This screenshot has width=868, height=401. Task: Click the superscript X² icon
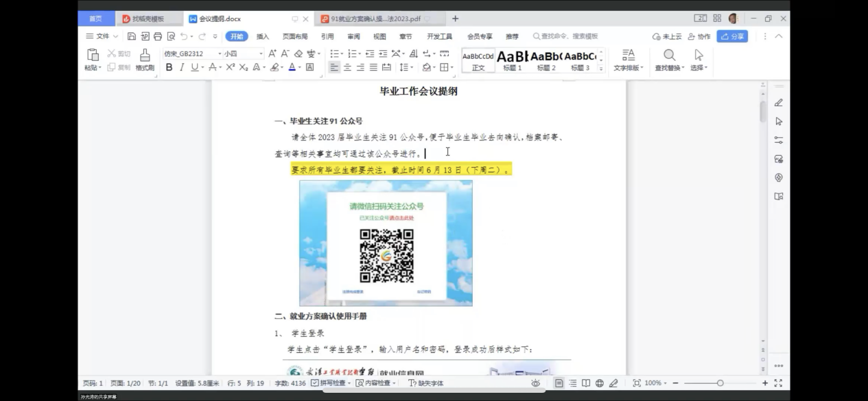click(231, 67)
